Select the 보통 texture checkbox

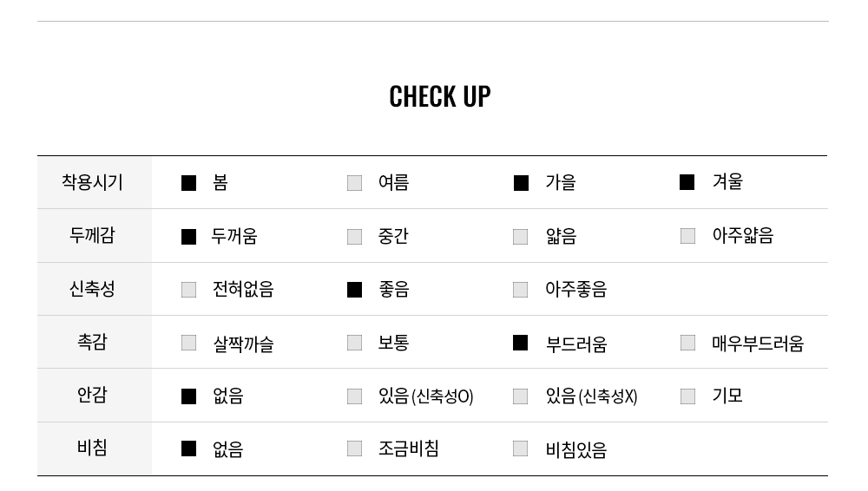point(354,344)
